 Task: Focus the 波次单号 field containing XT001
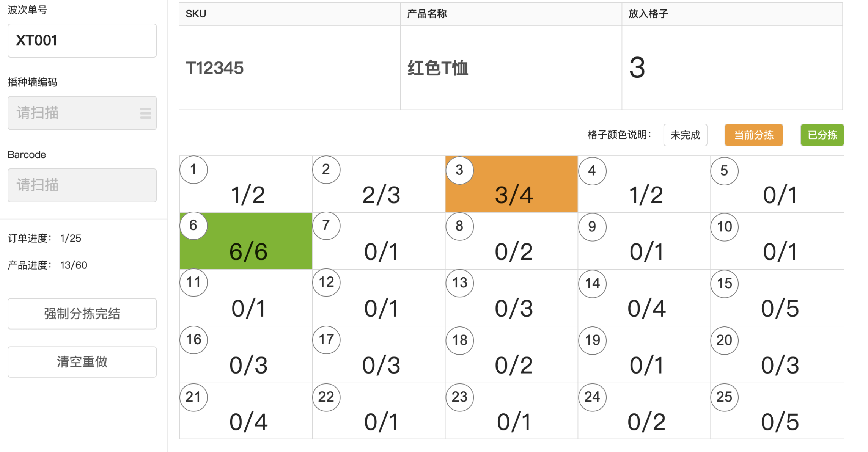(82, 41)
